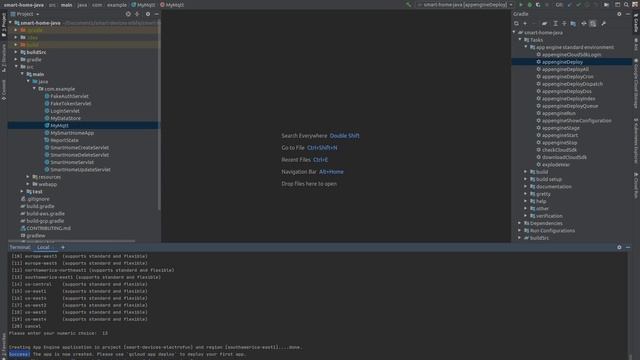The height and width of the screenshot is (360, 640).
Task: Click the example breadcrumb in navigation bar
Action: (117, 5)
